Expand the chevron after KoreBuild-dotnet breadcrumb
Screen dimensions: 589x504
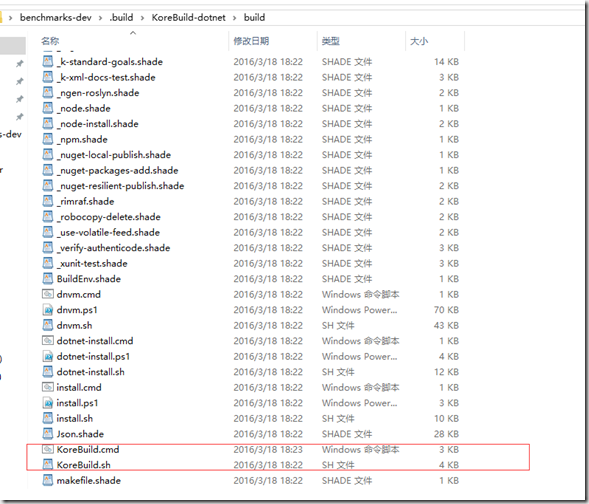click(x=234, y=18)
